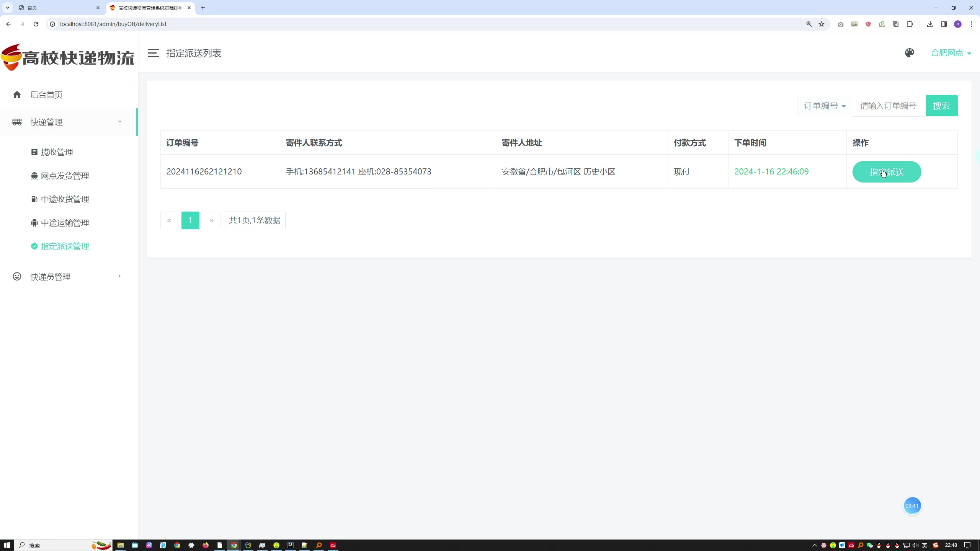Show hidden system tray icons

tap(814, 545)
